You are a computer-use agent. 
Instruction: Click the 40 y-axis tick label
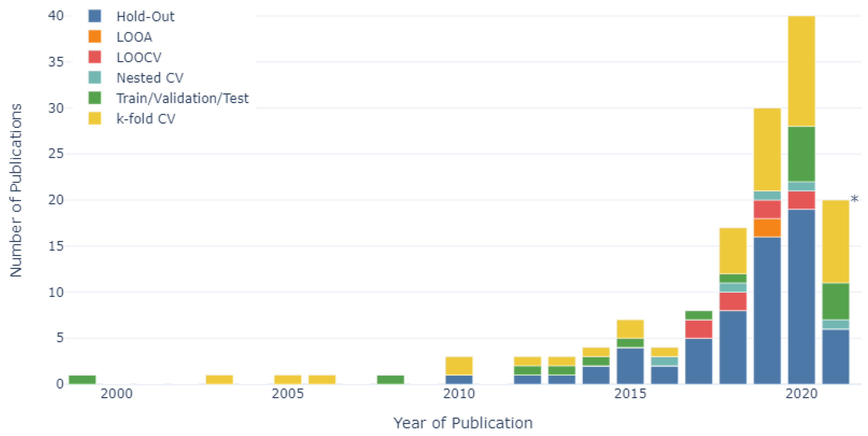pos(56,16)
